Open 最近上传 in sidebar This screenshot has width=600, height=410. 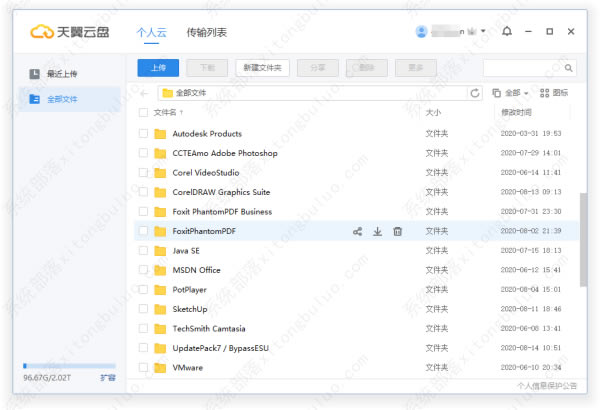point(70,74)
